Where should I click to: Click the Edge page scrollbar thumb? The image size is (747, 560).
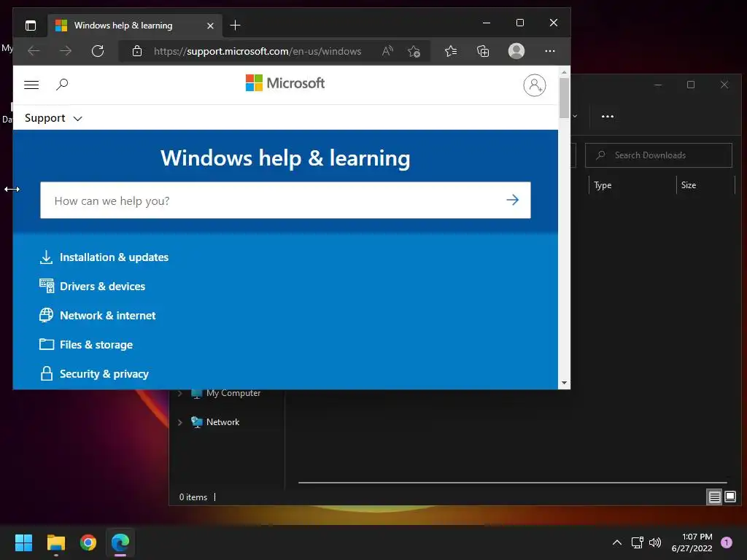[x=564, y=98]
